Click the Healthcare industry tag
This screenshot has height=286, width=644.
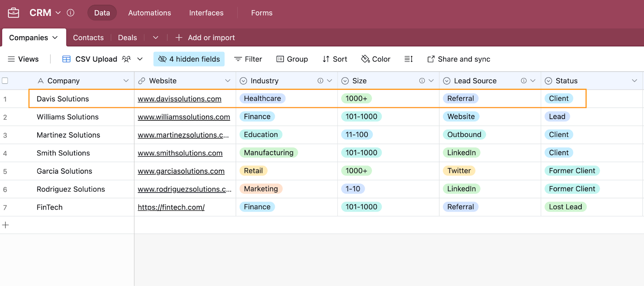(x=262, y=99)
